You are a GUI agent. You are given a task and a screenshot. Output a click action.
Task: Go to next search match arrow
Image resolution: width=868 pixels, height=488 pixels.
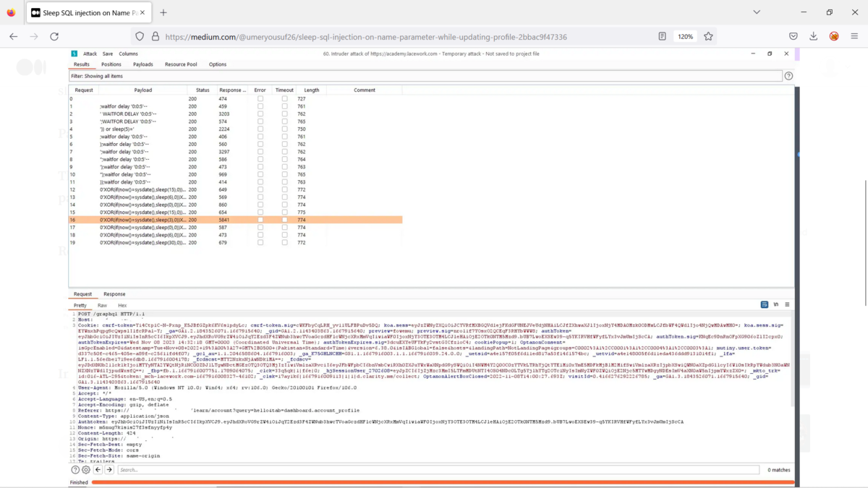110,470
